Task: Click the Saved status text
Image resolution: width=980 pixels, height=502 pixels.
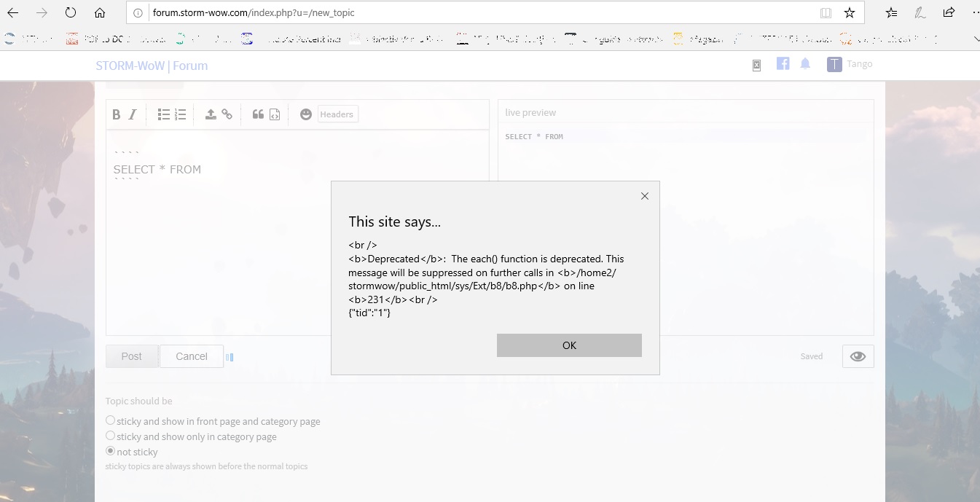Action: tap(812, 356)
